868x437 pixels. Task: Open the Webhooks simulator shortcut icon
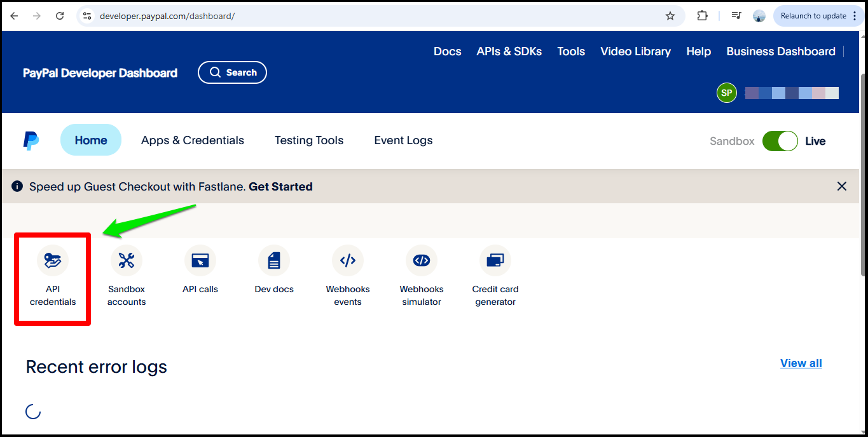[422, 260]
